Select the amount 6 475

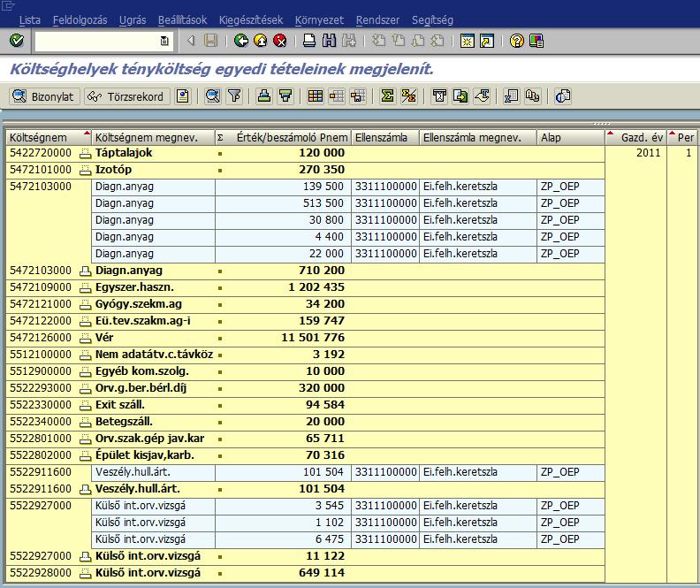coord(330,538)
